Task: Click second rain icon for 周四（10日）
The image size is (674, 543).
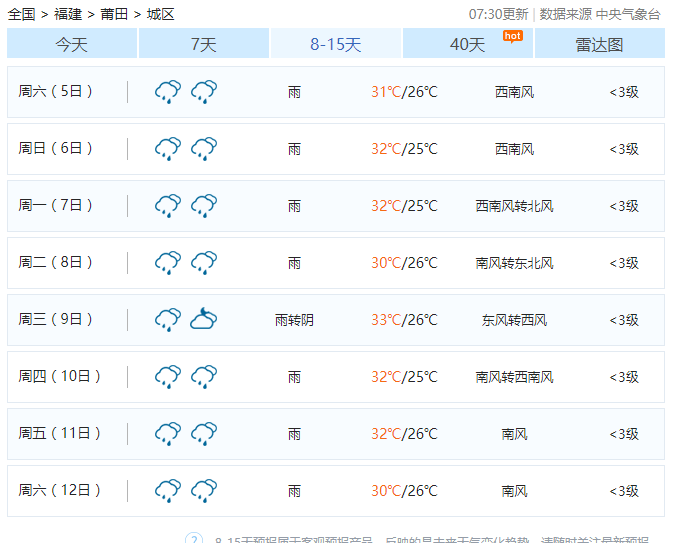Action: 204,377
